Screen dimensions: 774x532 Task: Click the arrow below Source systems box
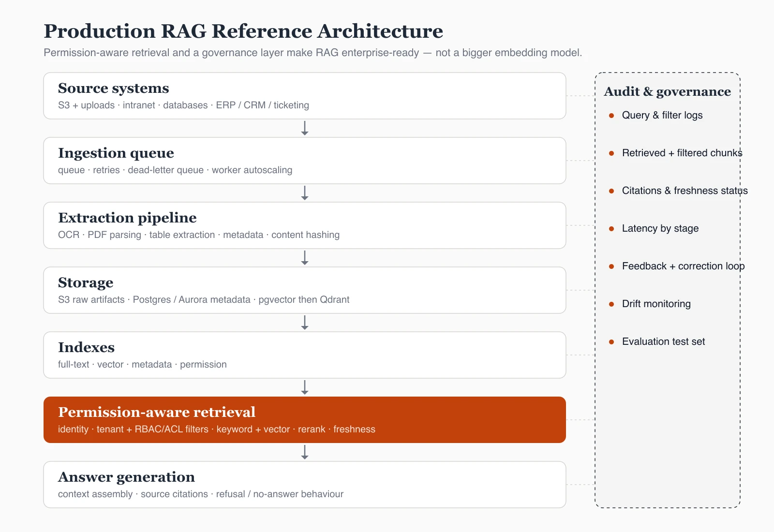click(x=305, y=128)
